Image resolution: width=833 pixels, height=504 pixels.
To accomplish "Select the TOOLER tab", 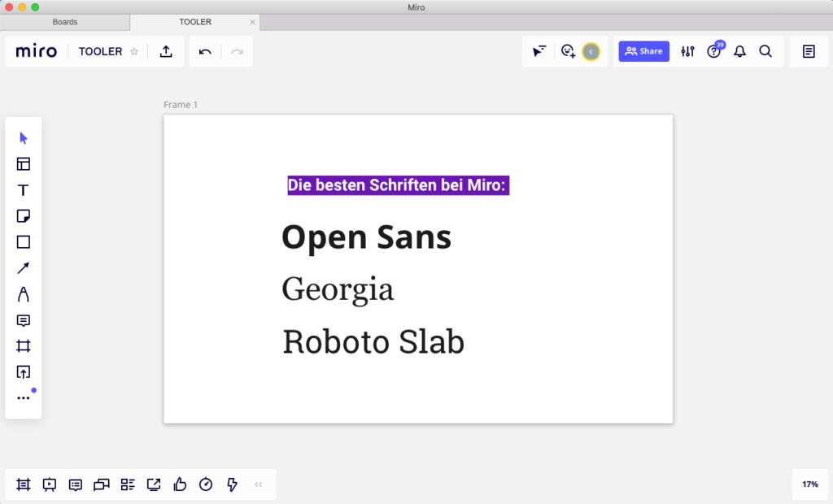I will pos(195,22).
